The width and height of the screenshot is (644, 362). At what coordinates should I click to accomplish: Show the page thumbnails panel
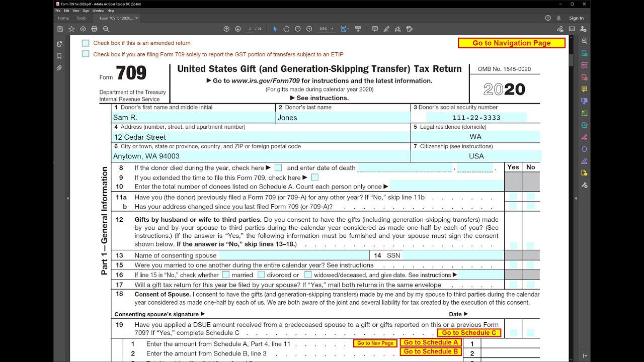point(60,43)
